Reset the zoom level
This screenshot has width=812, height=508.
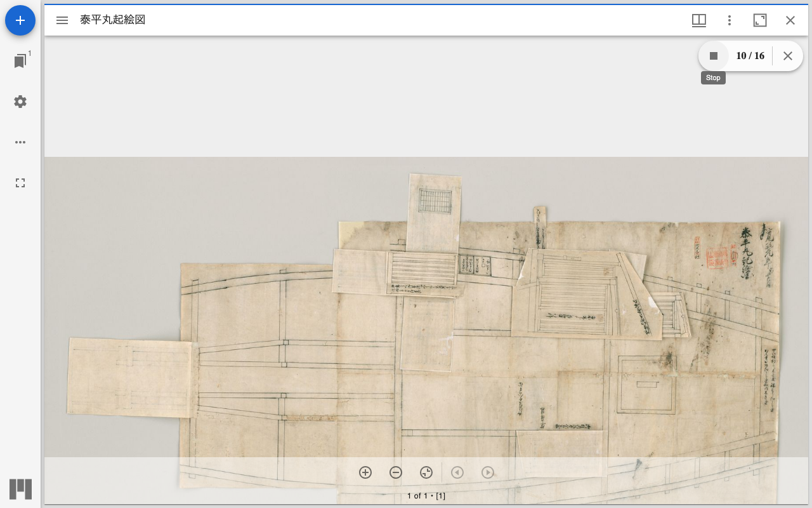(x=426, y=472)
